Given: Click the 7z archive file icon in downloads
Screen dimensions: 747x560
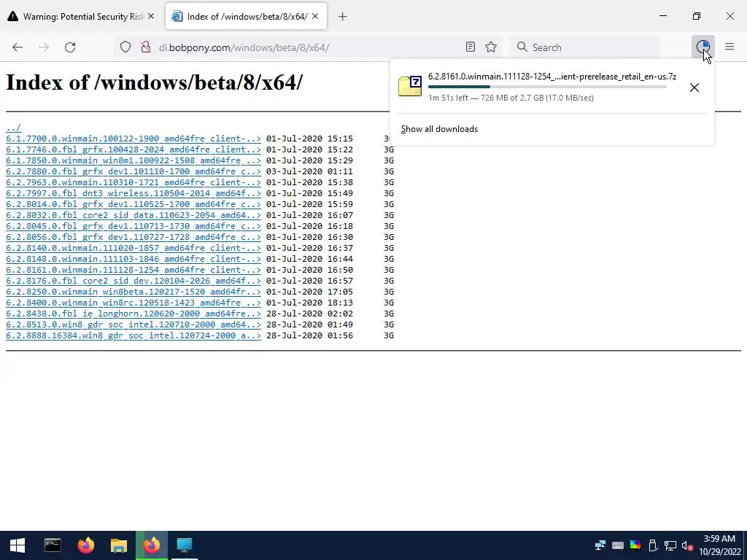Looking at the screenshot, I should [x=410, y=86].
